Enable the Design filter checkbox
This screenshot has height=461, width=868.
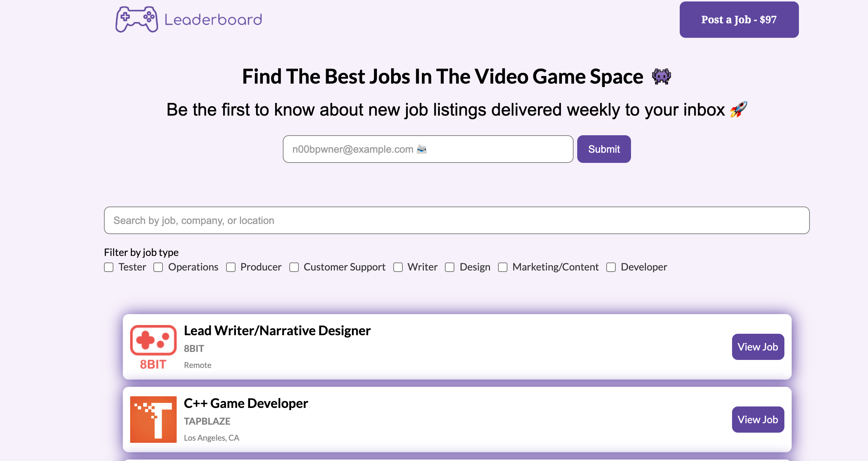pyautogui.click(x=450, y=267)
